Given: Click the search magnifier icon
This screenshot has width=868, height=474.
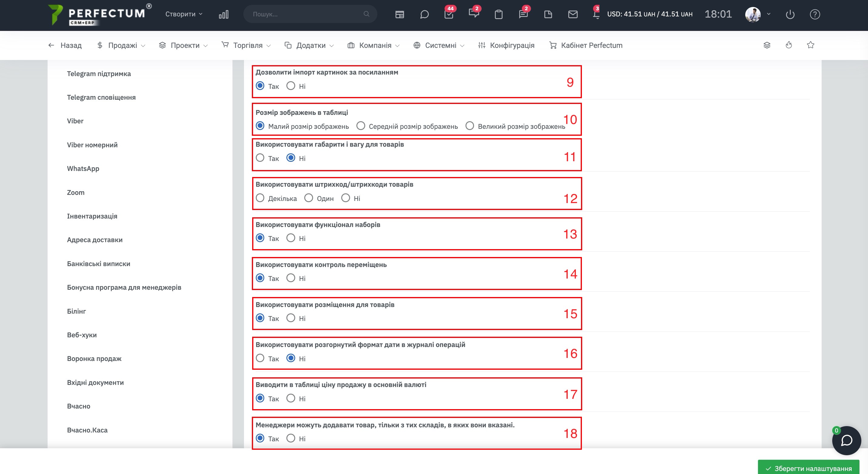Looking at the screenshot, I should (366, 14).
